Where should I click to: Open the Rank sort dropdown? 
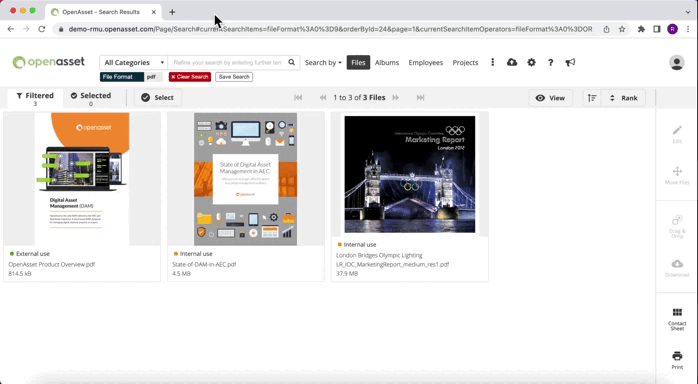(623, 98)
